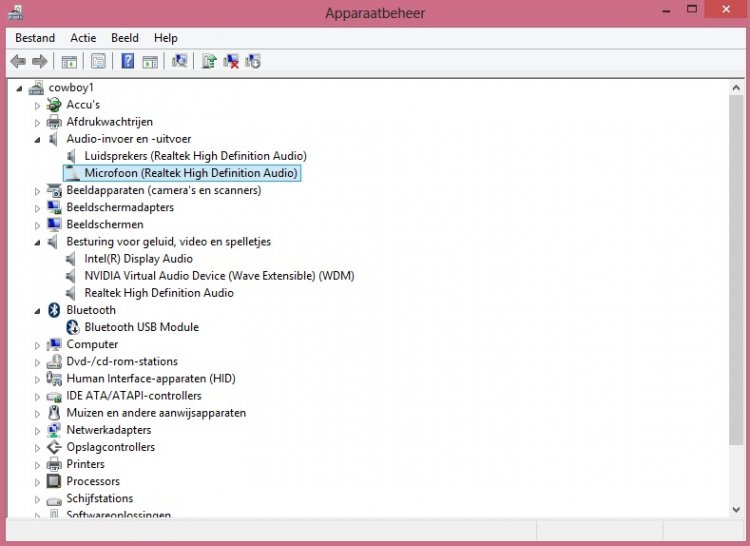Select the Bluetooth USB Module text
The width and height of the screenshot is (750, 546).
(142, 327)
